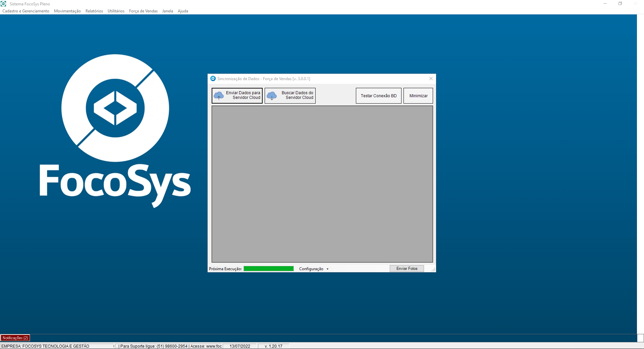The height and width of the screenshot is (349, 644).
Task: Click the Enviar Fotos button
Action: click(407, 269)
